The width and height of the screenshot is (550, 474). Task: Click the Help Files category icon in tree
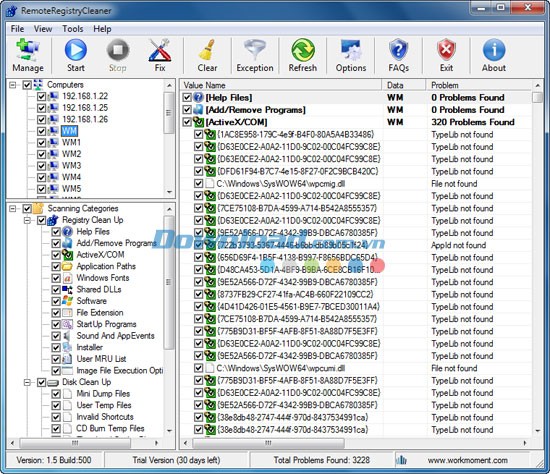67,232
